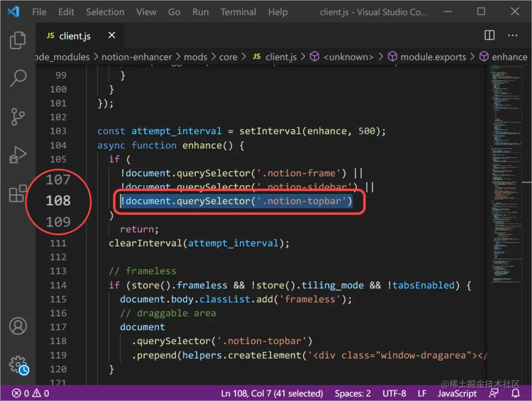Click the notion-enhancer breadcrumb

(x=137, y=57)
